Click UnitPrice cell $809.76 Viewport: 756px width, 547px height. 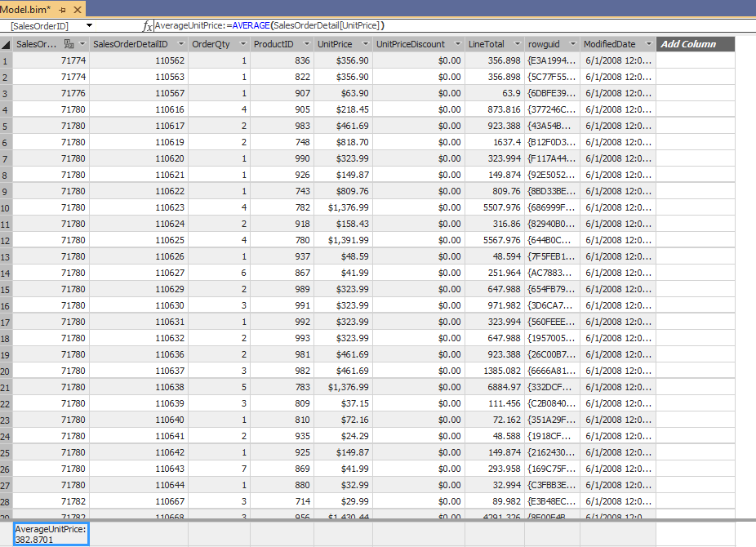click(343, 191)
